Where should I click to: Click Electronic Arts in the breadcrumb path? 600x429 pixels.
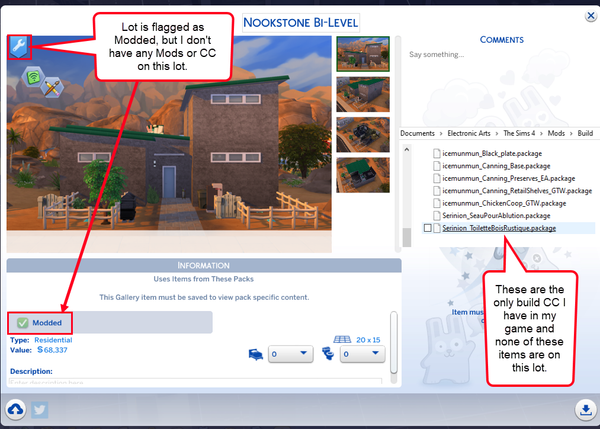tap(469, 134)
